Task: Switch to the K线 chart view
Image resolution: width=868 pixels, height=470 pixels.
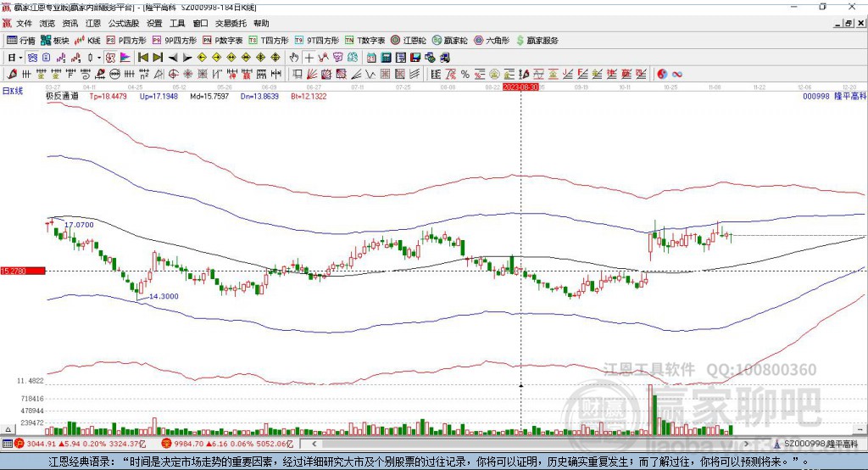Action: click(87, 41)
